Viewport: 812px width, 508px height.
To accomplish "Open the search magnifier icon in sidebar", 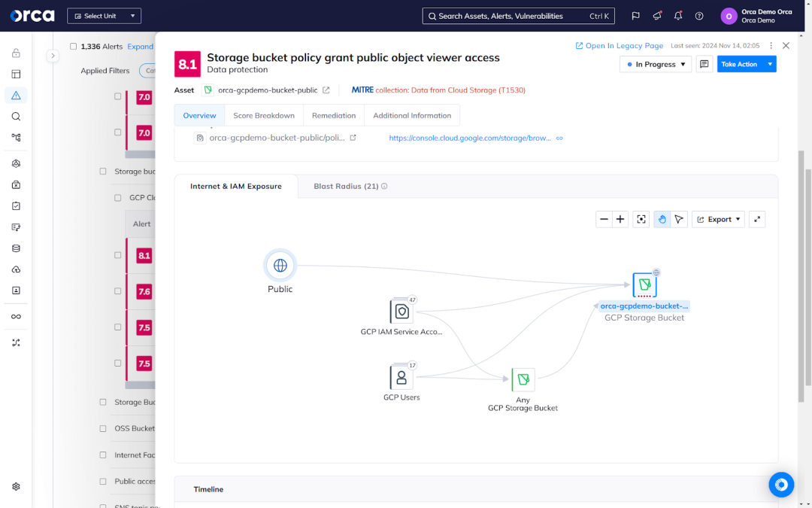I will tap(16, 117).
